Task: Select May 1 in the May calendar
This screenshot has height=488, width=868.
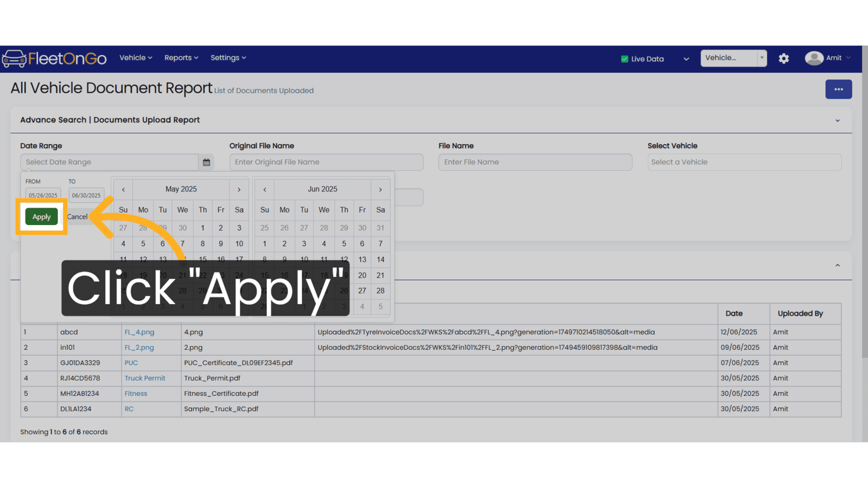Action: click(202, 228)
